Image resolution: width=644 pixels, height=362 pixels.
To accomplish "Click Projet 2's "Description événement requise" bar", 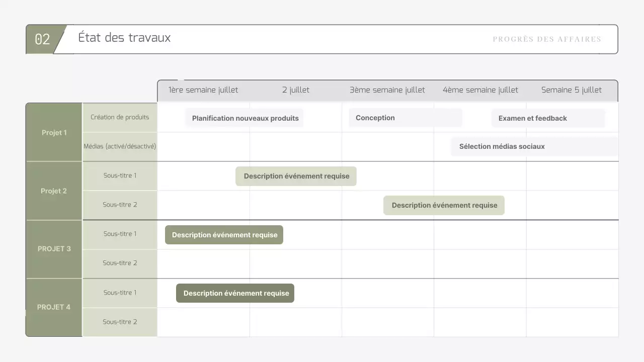I will 296,176.
